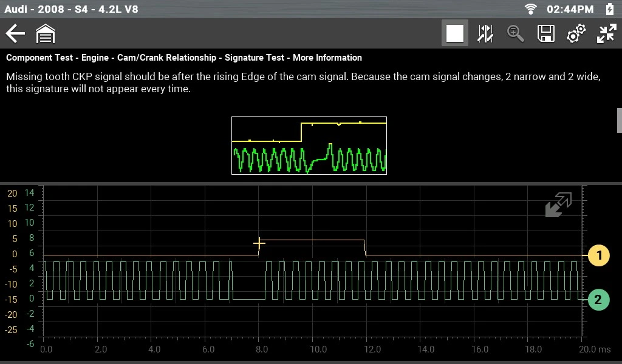The height and width of the screenshot is (364, 622).
Task: Select channel 1 yellow marker
Action: (599, 255)
